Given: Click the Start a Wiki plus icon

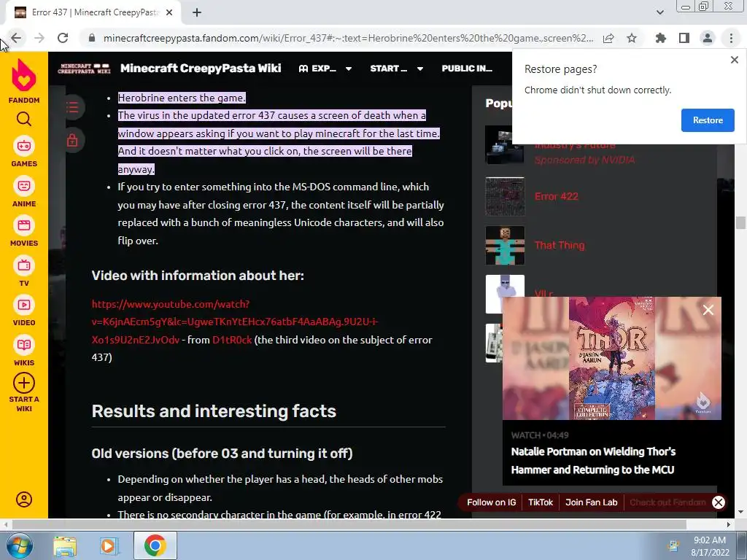Looking at the screenshot, I should coord(24,383).
